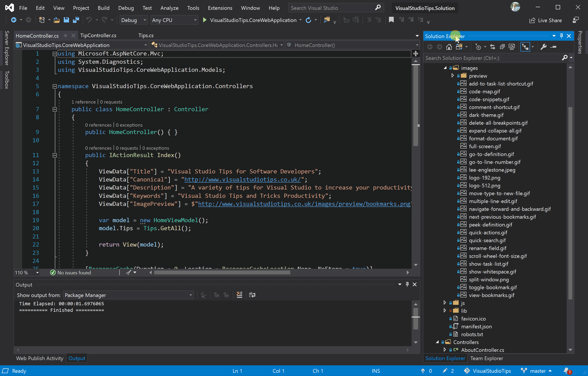Open the Any CPU platform dropdown
The image size is (588, 376).
tap(174, 20)
